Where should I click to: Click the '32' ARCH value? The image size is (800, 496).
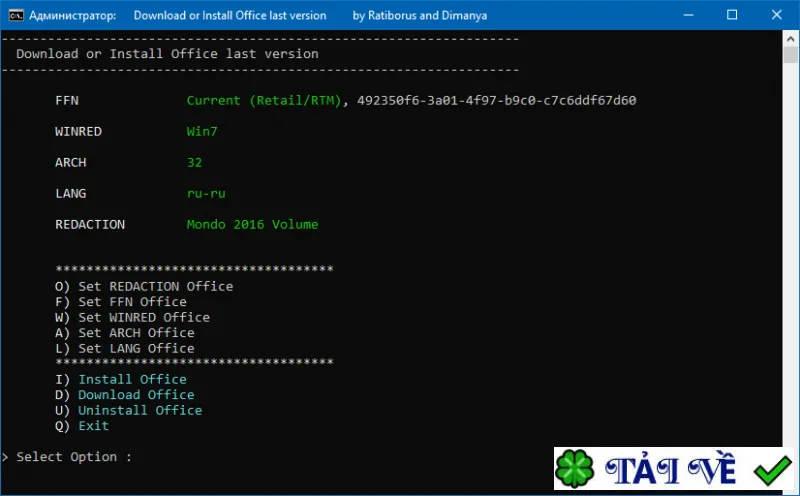point(194,162)
